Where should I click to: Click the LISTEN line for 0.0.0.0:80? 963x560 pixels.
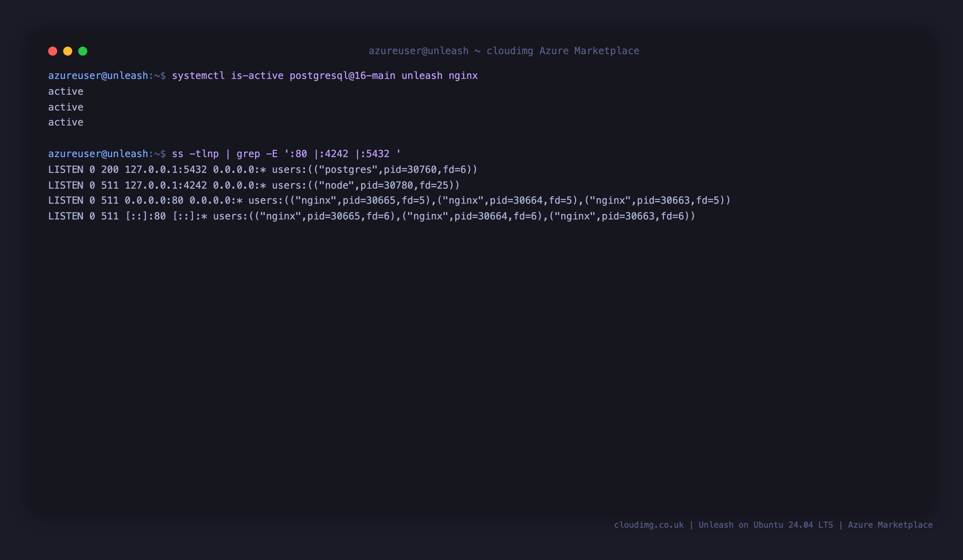(x=389, y=200)
